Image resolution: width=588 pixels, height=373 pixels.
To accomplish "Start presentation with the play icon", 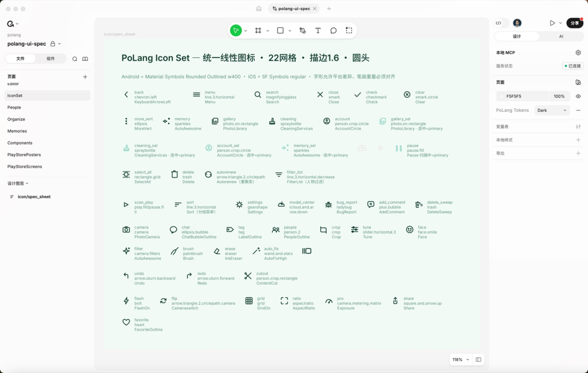I will pyautogui.click(x=552, y=23).
